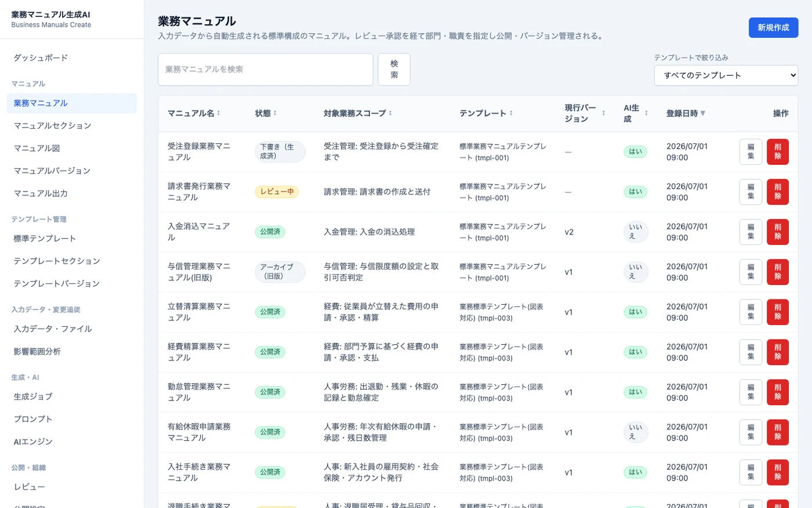This screenshot has width=812, height=508.
Task: Open テンプレートバージョン in sidebar
Action: (72, 284)
